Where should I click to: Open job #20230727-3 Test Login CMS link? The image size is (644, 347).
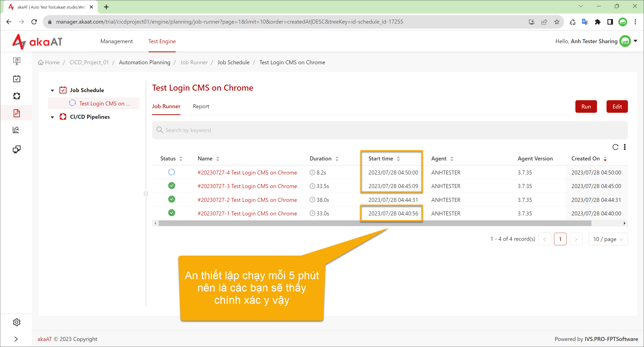[247, 186]
